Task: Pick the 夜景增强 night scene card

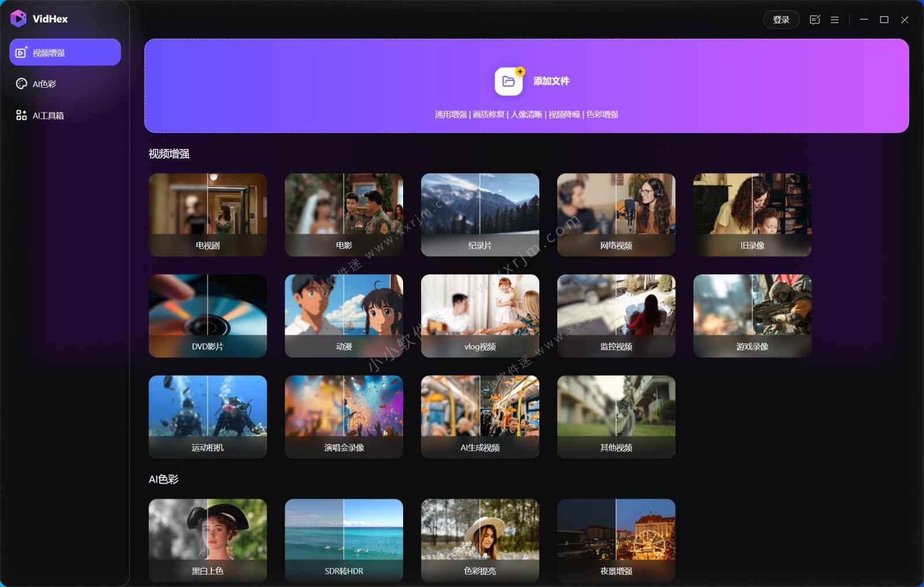Action: (616, 540)
